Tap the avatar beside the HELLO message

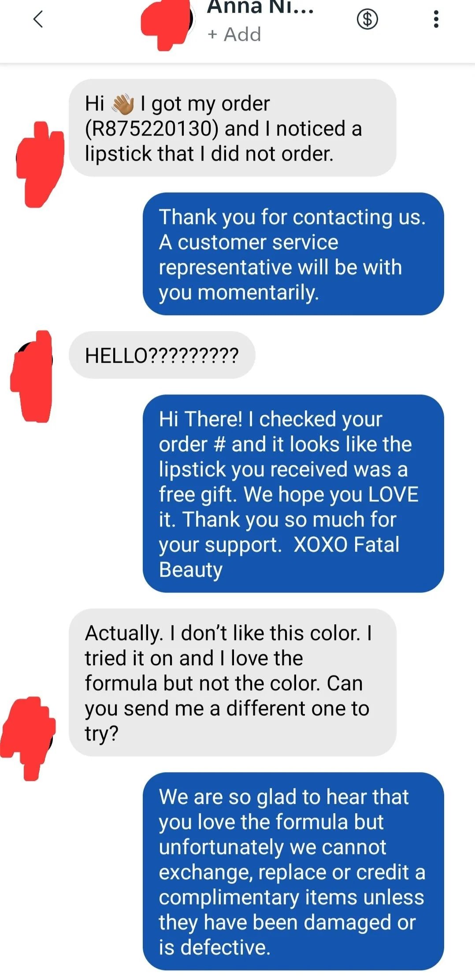point(32,376)
